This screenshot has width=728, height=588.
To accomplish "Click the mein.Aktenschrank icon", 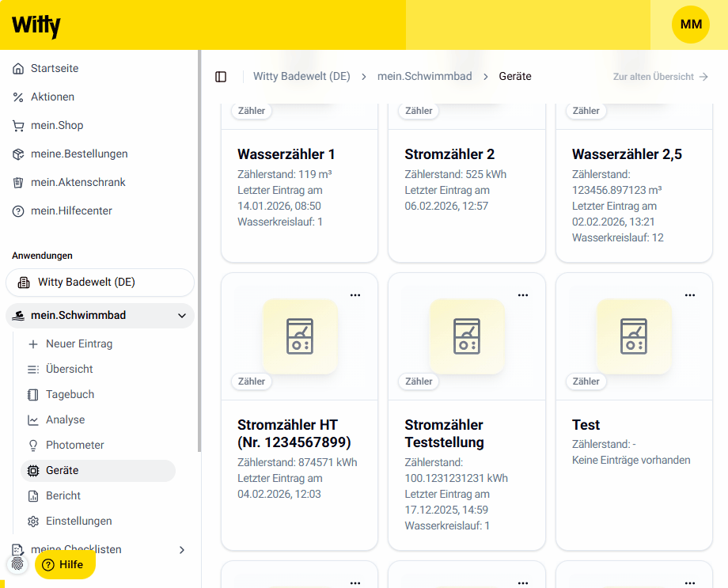I will (18, 183).
